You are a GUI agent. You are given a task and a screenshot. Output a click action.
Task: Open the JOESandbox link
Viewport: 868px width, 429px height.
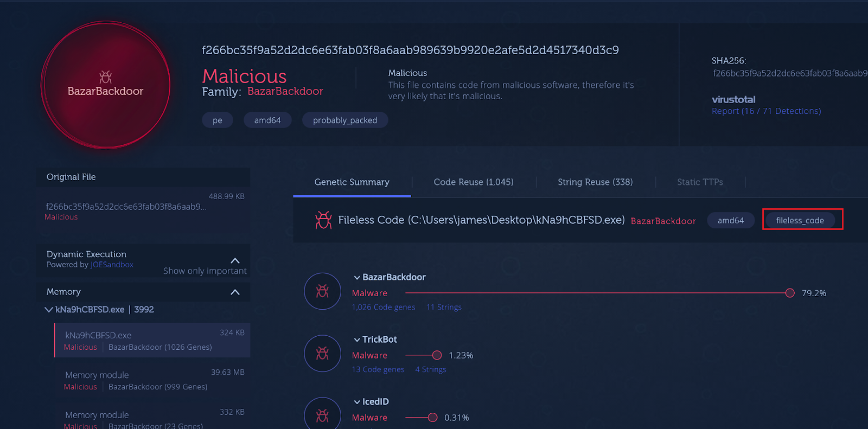(112, 265)
